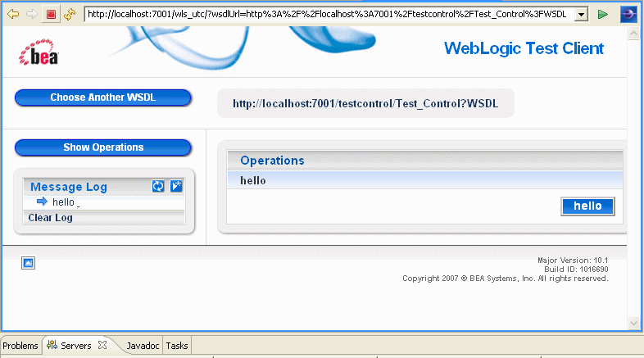Go forward using the browser forward arrow
This screenshot has height=358, width=644.
tap(32, 15)
